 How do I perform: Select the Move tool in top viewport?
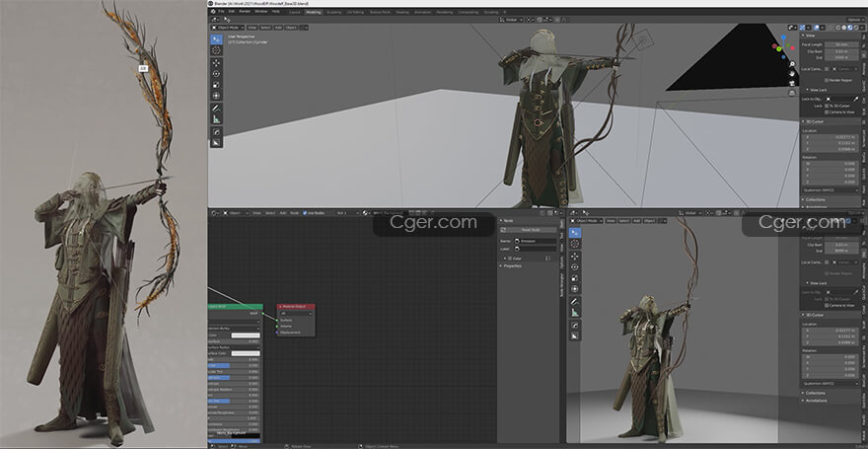(216, 62)
